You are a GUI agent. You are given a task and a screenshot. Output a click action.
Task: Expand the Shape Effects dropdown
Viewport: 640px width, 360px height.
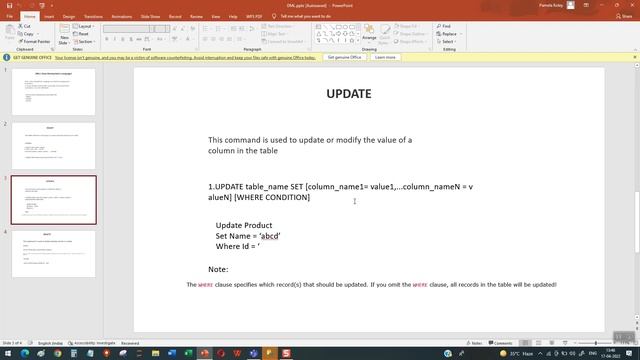[410, 42]
